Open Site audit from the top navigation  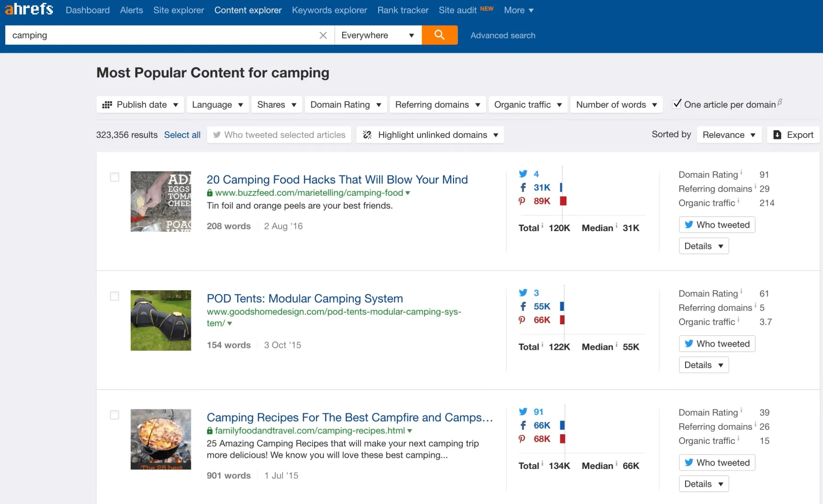pos(457,10)
